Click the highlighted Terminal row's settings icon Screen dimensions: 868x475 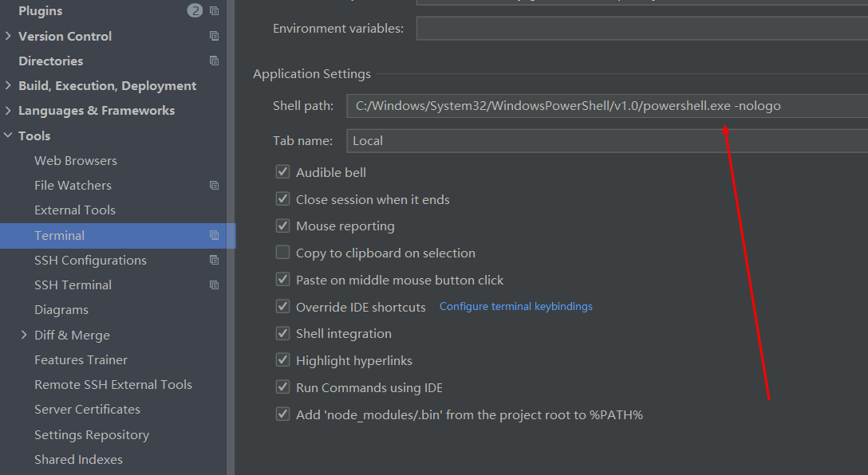[213, 235]
